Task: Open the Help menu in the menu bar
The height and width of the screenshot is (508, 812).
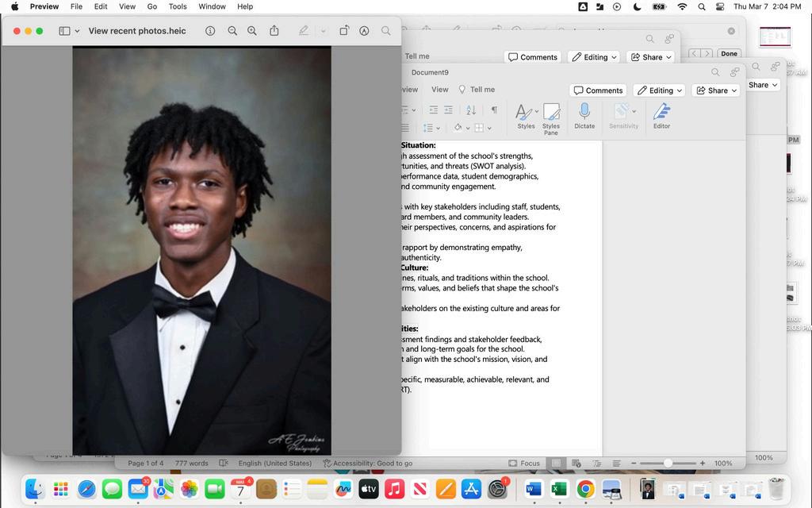Action: [x=245, y=6]
